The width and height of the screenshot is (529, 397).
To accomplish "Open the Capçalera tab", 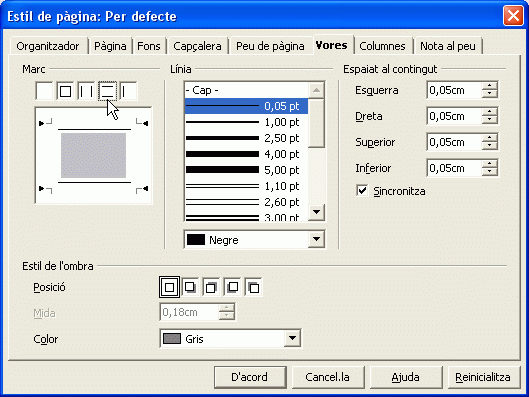I will pyautogui.click(x=197, y=46).
